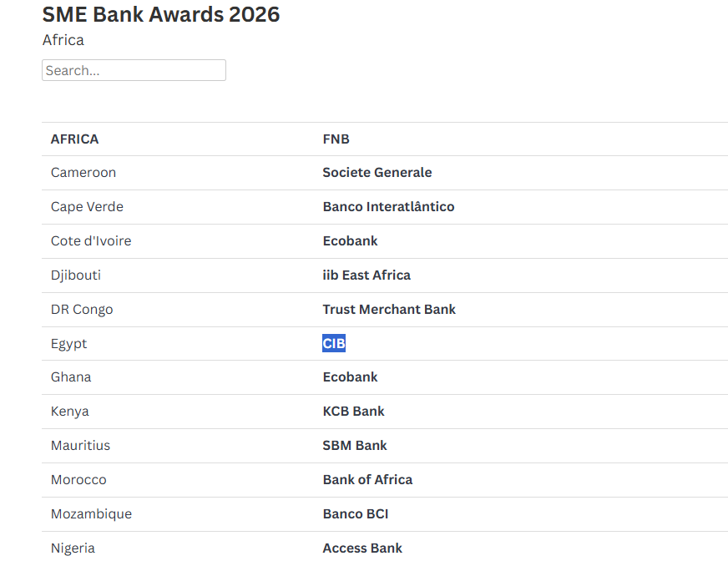The image size is (728, 561).
Task: Click Societe Generale bank entry
Action: click(377, 173)
